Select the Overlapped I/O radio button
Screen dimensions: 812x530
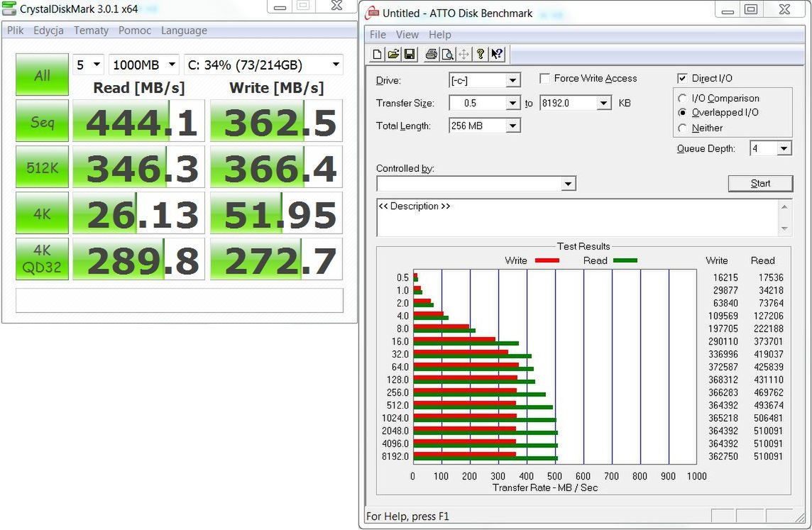click(x=683, y=112)
